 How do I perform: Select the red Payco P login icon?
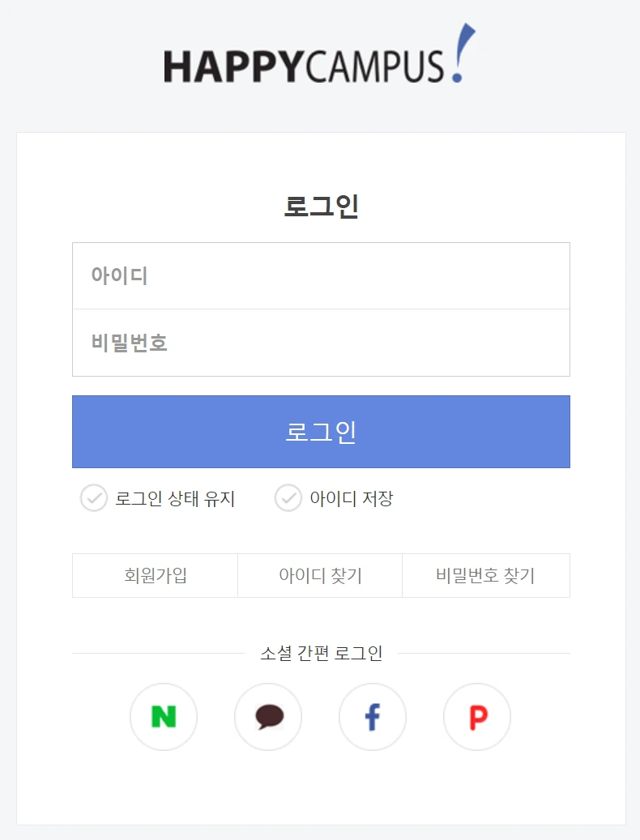477,716
